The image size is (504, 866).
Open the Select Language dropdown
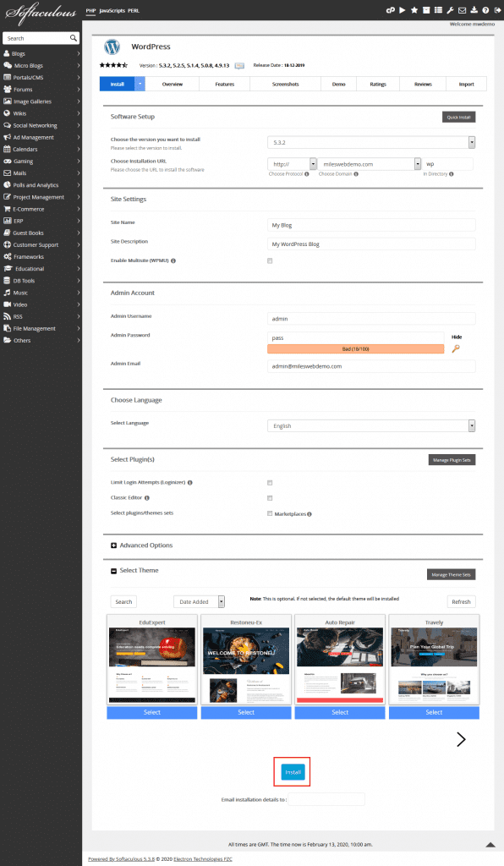(x=371, y=426)
